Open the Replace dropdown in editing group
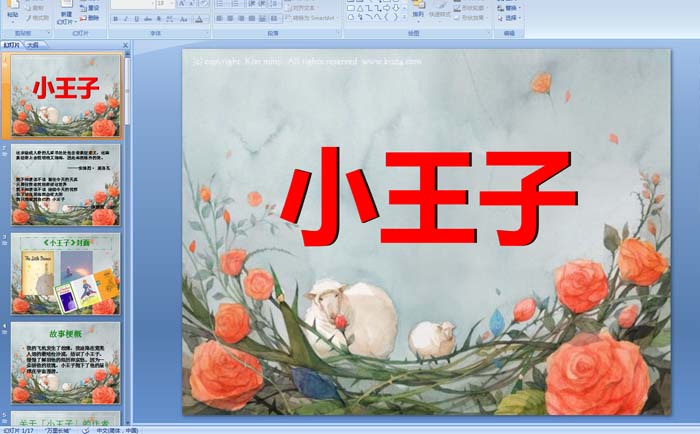The image size is (700, 434). [x=511, y=7]
